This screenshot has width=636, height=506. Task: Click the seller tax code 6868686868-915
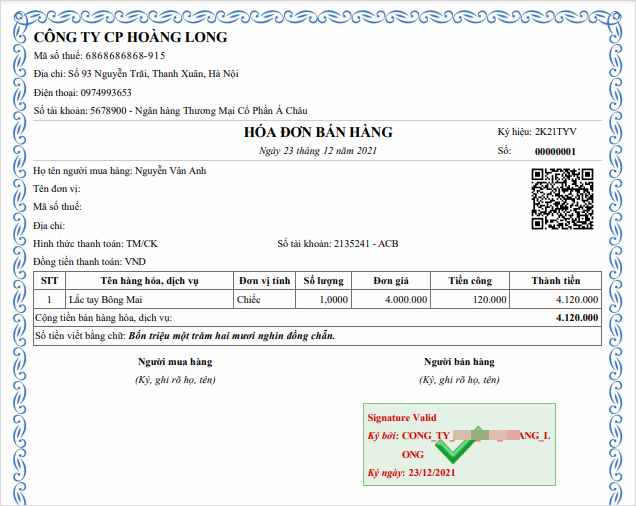coord(125,56)
